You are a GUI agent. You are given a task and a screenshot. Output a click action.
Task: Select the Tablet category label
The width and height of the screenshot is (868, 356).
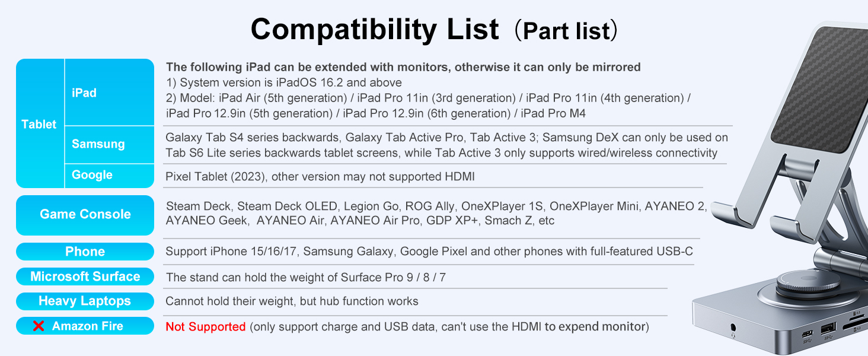point(39,124)
